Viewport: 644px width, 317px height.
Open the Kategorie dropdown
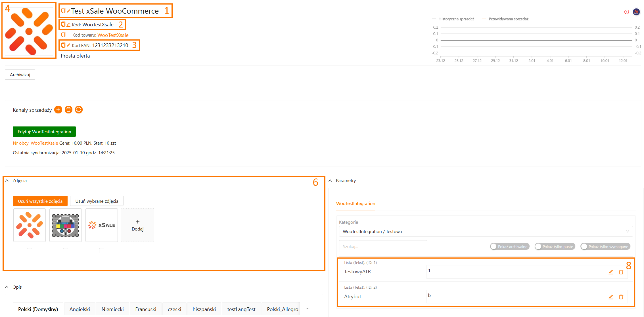[x=486, y=231]
